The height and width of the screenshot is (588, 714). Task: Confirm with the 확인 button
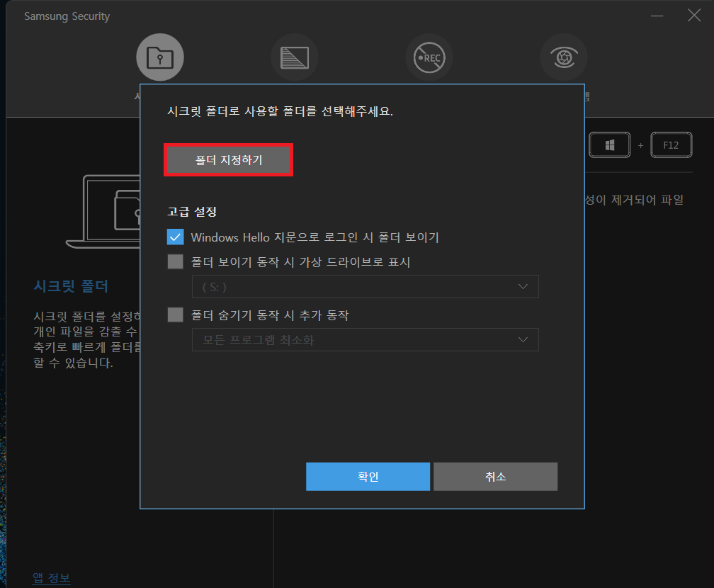coord(368,476)
